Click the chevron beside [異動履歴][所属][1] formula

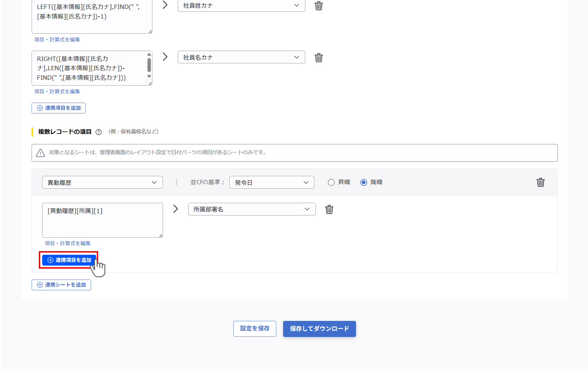[176, 209]
